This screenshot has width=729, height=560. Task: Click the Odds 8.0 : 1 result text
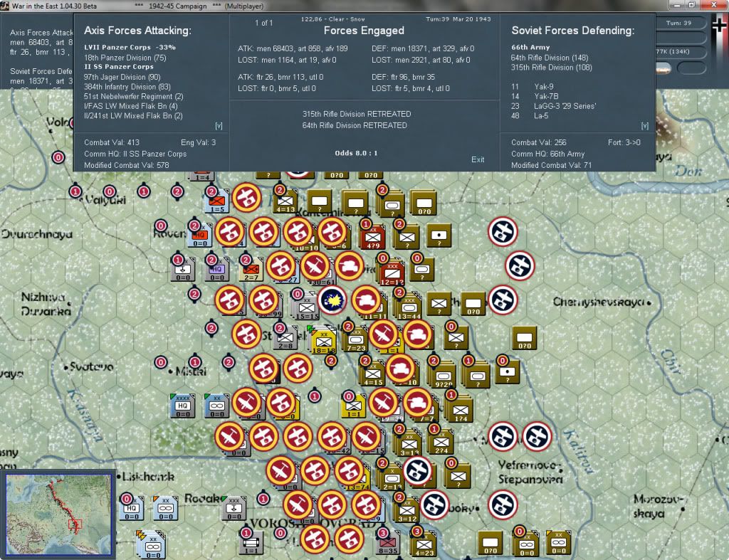tap(356, 153)
